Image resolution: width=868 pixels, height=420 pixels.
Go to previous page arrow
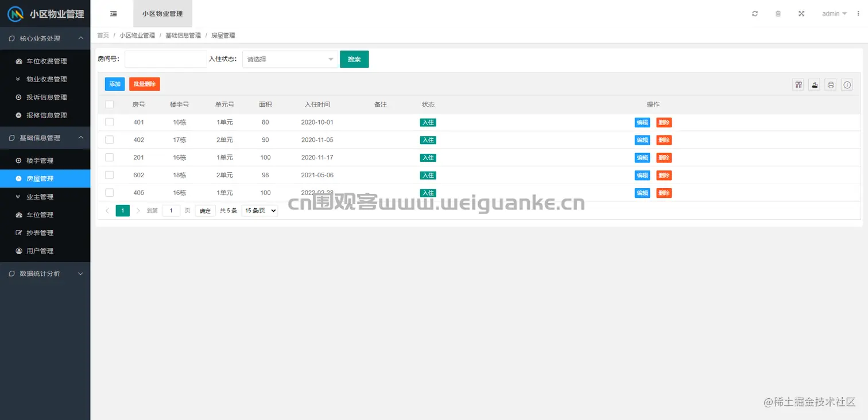pyautogui.click(x=107, y=211)
